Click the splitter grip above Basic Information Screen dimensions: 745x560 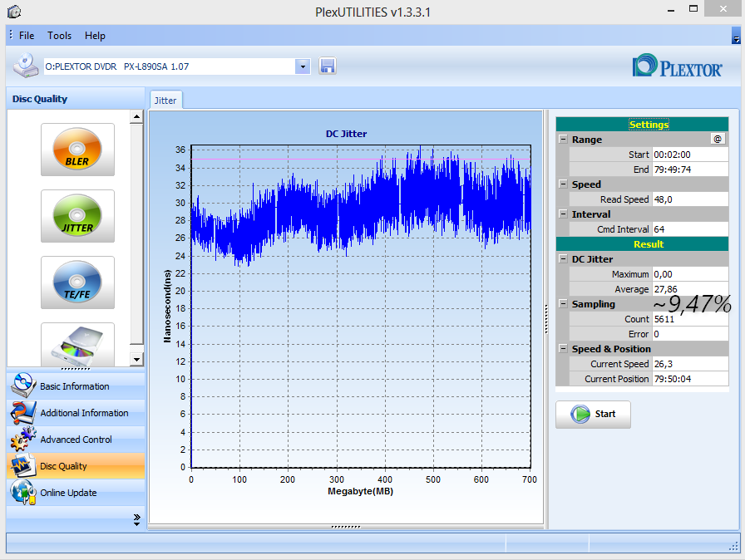[x=76, y=369]
